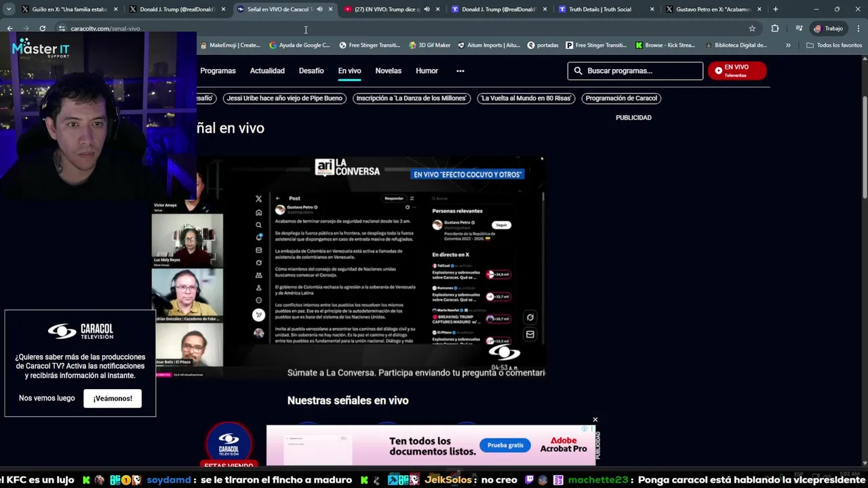Image resolution: width=868 pixels, height=488 pixels.
Task: Go back to the previous page
Action: (9, 28)
